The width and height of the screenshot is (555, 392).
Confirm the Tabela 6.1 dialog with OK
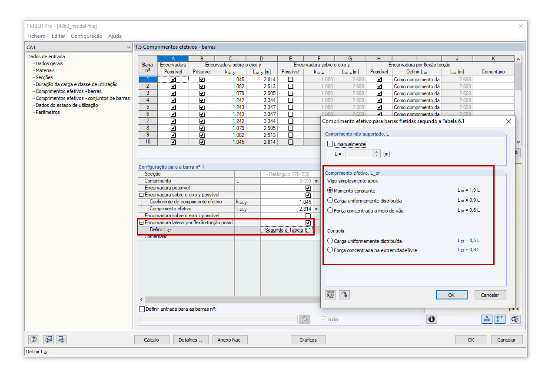coord(452,295)
